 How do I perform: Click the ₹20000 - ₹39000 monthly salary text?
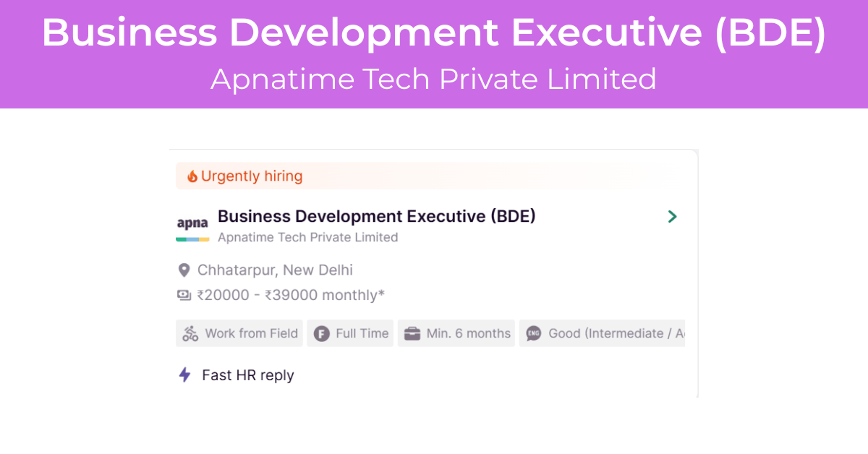point(291,295)
